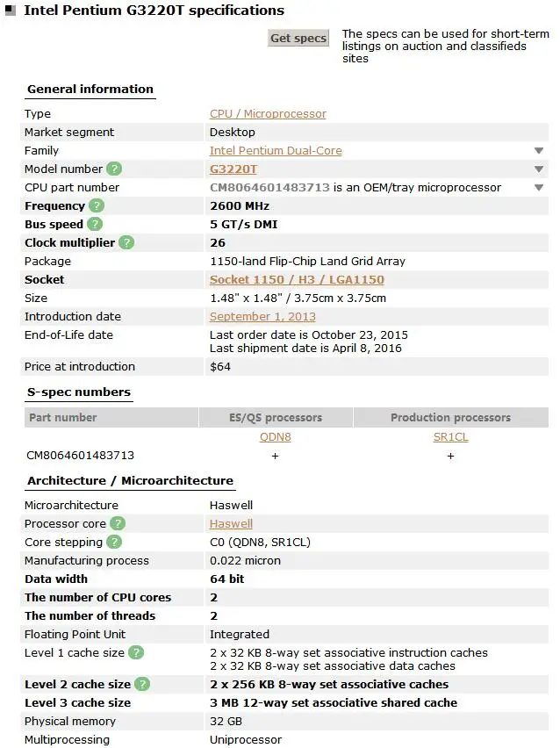Open the QDN8 S-spec link
This screenshot has height=748, width=560.
[275, 437]
